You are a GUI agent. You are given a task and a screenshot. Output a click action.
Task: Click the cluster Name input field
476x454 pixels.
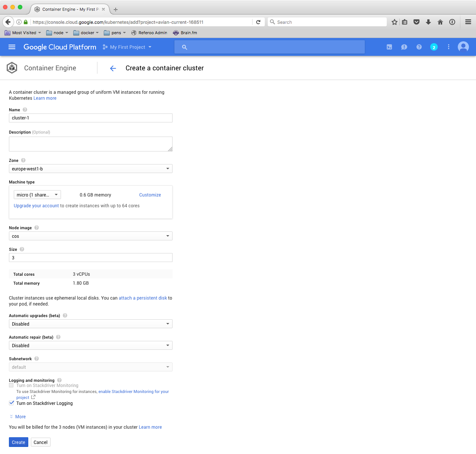(x=91, y=118)
